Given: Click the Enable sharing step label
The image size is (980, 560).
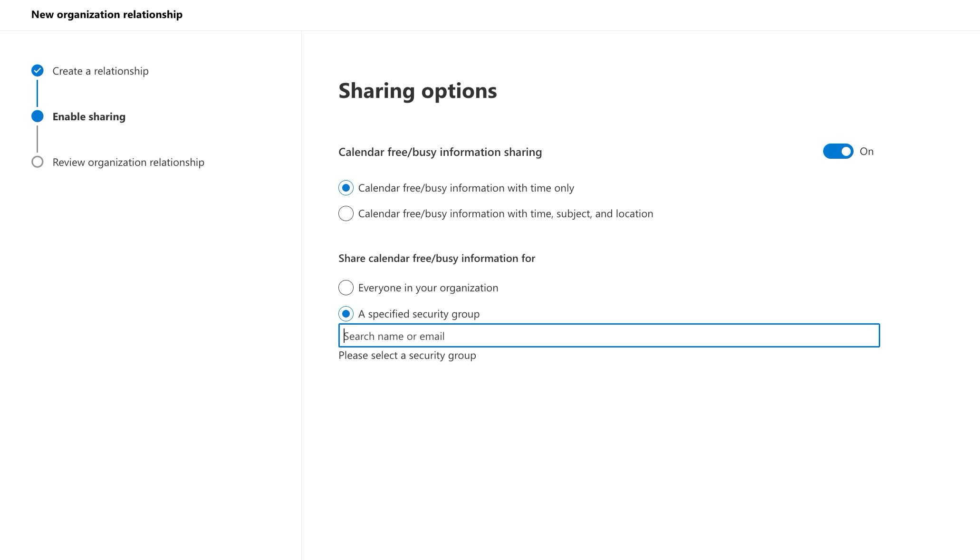Looking at the screenshot, I should [88, 116].
